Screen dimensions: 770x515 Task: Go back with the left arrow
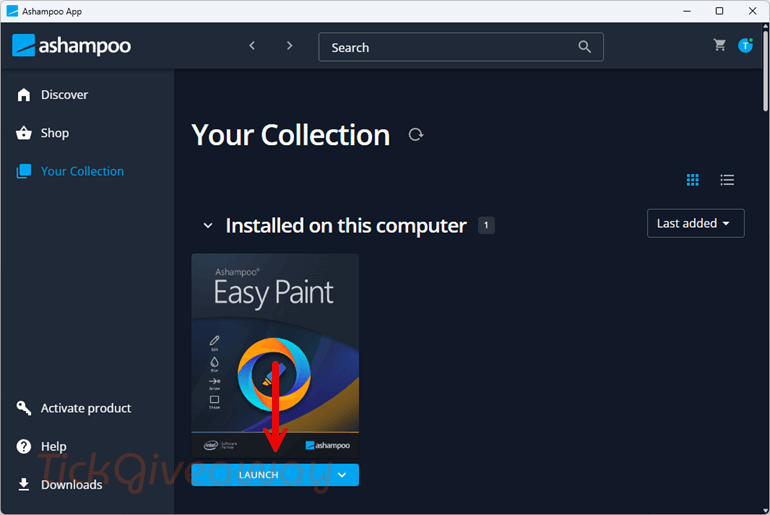coord(252,46)
